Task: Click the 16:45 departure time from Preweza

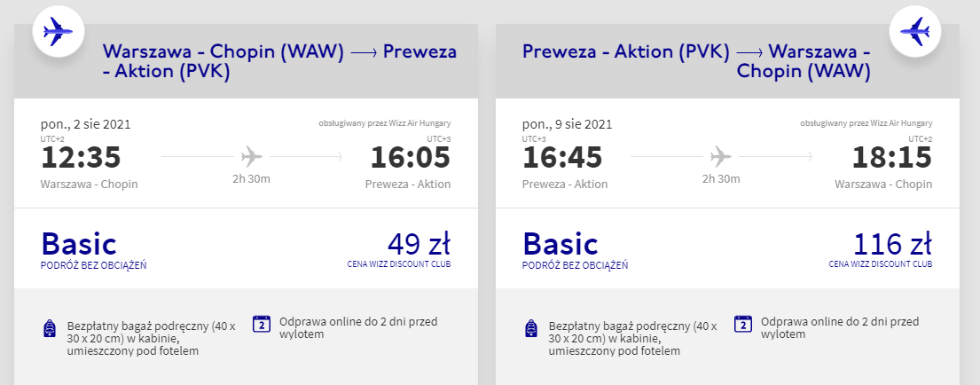Action: click(x=562, y=158)
